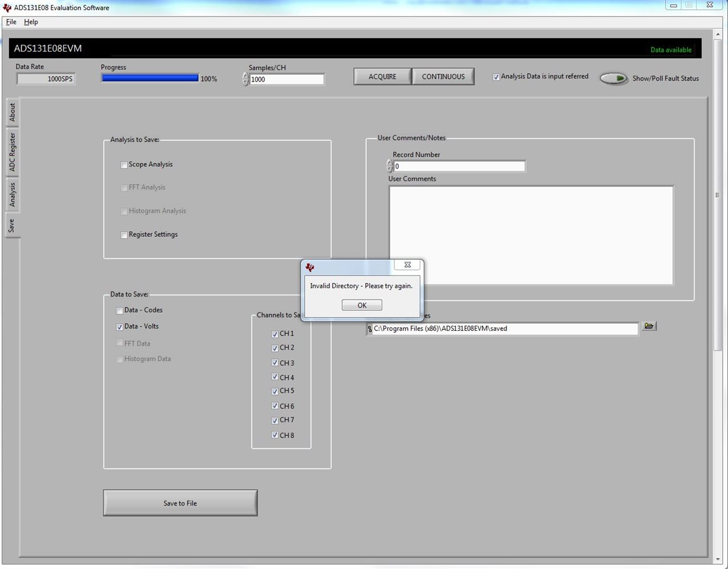This screenshot has height=569, width=728.
Task: Switch to the ADC Register tab
Action: click(12, 152)
